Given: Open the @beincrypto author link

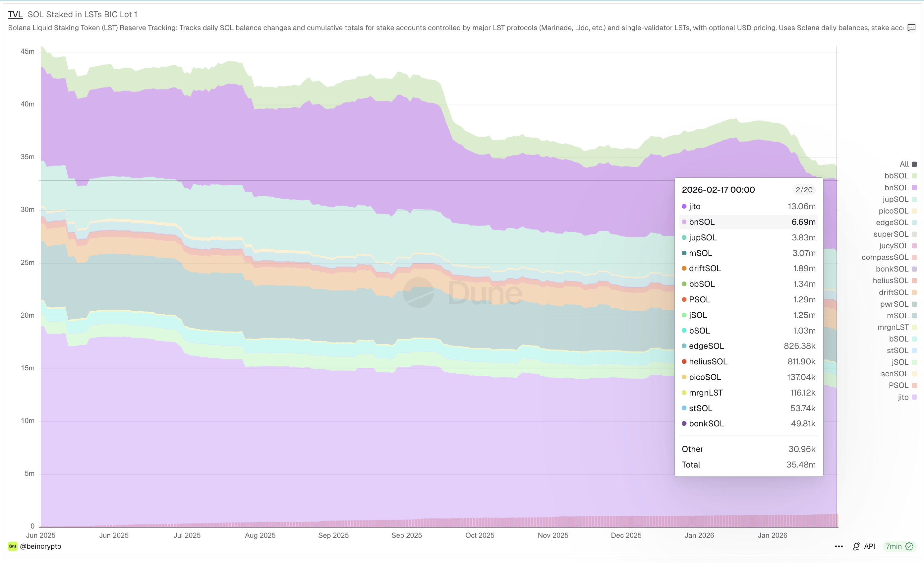Looking at the screenshot, I should (40, 546).
